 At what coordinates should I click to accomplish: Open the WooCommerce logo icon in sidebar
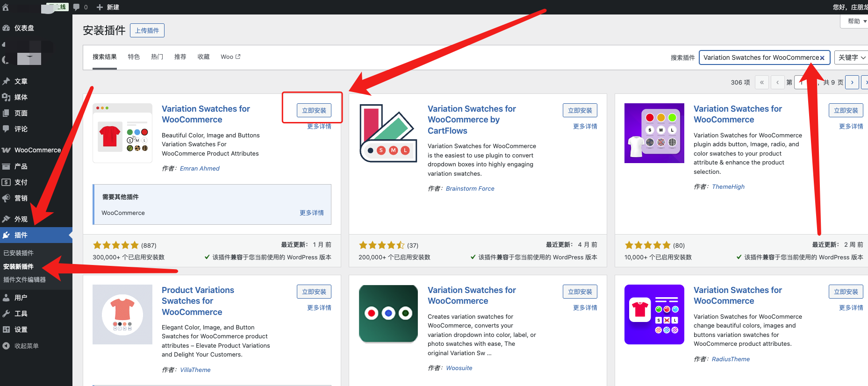pyautogui.click(x=6, y=150)
